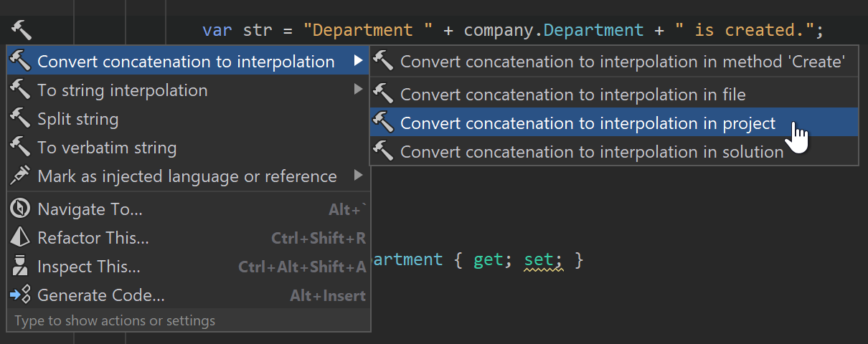Type in the 'show actions or settings' field
Screen dimensions: 868x344
[115, 320]
